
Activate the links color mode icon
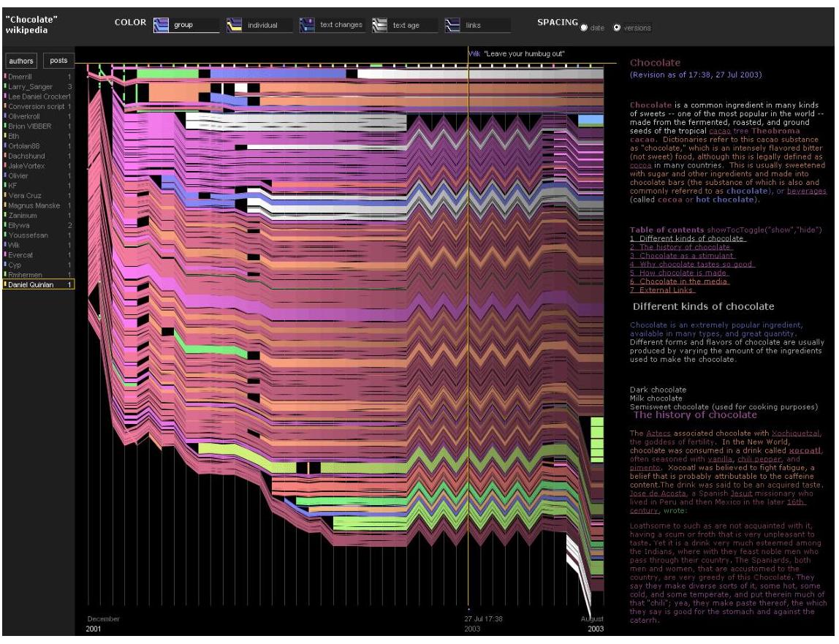click(452, 26)
